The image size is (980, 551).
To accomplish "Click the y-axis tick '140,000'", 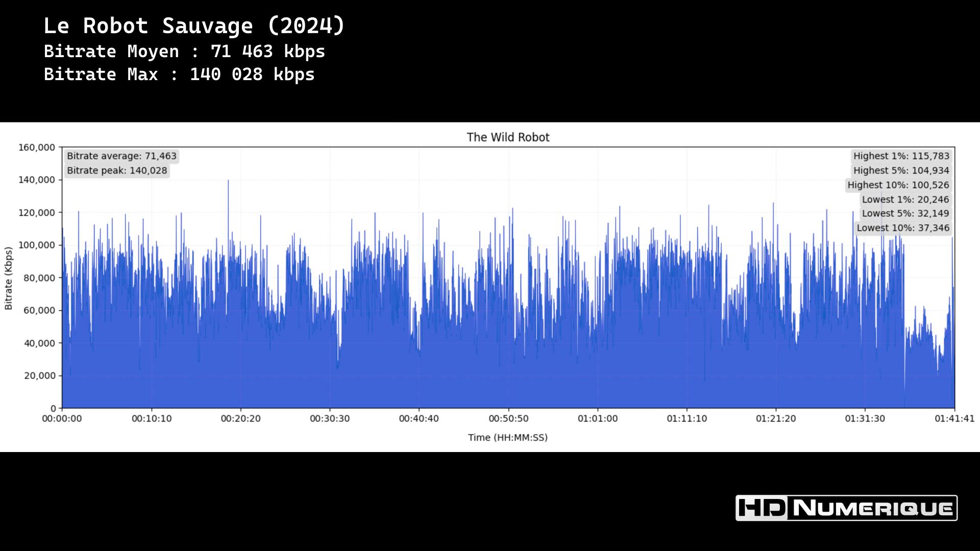I will click(x=37, y=180).
